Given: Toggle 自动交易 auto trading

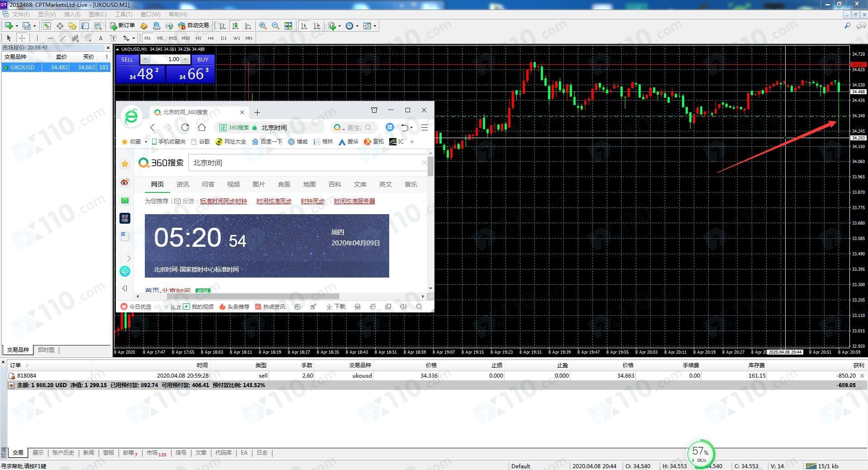Looking at the screenshot, I should (x=194, y=26).
